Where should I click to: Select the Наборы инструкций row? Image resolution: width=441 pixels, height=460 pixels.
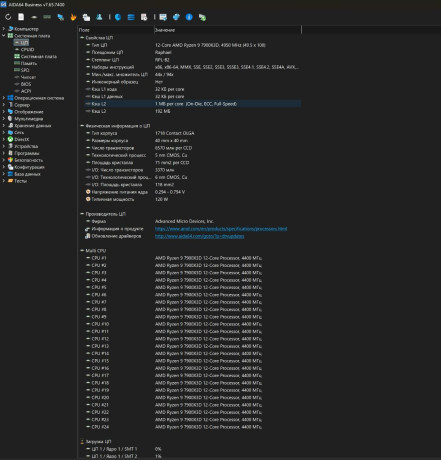pos(193,67)
